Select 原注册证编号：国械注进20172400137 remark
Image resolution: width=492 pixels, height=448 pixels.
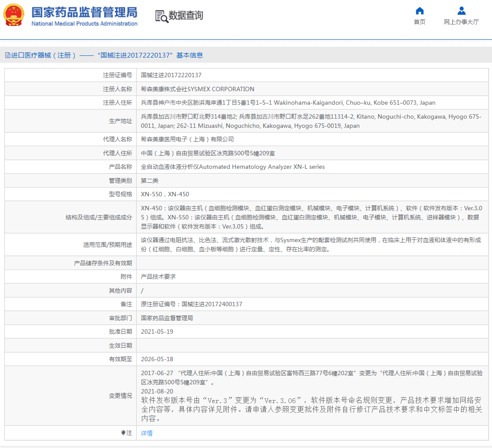tap(191, 304)
